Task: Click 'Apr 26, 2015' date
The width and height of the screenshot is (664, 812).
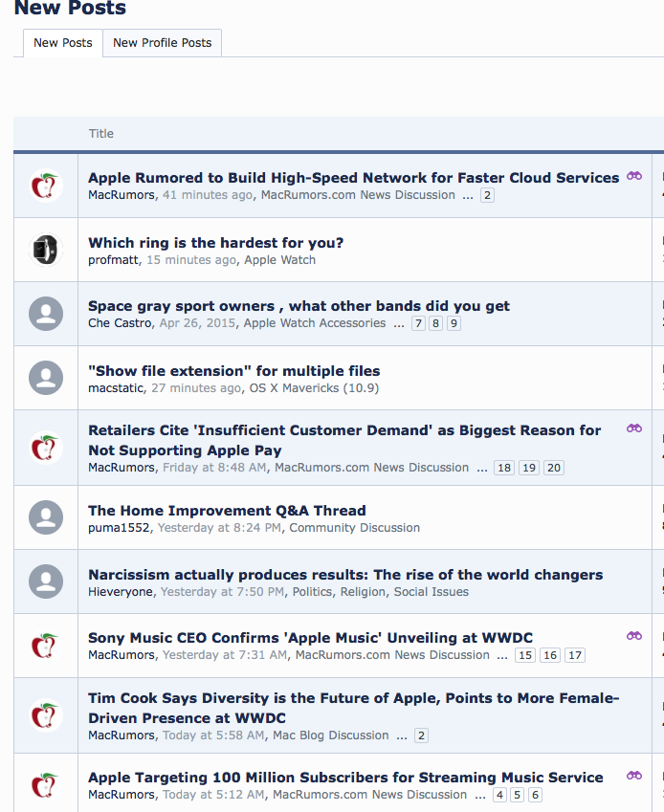Action: 197,323
